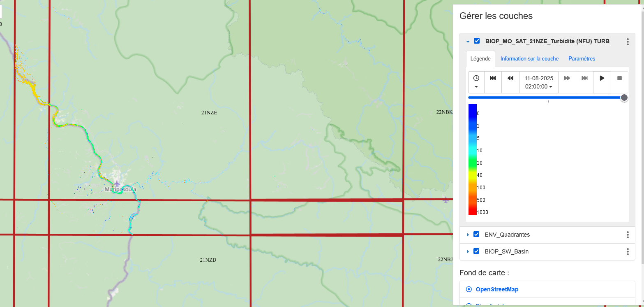Play the turbidity time animation
The height and width of the screenshot is (307, 644).
pyautogui.click(x=602, y=78)
